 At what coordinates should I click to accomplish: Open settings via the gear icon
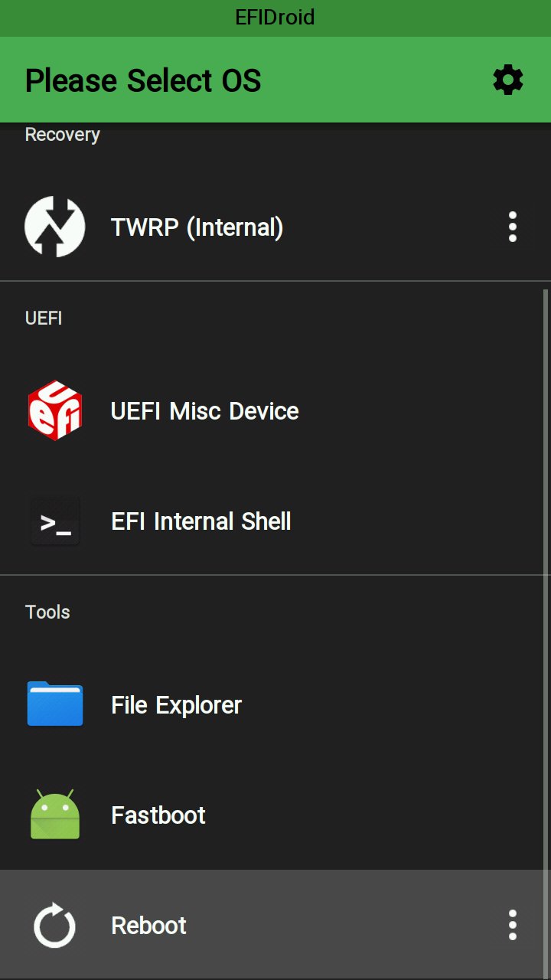click(x=508, y=80)
